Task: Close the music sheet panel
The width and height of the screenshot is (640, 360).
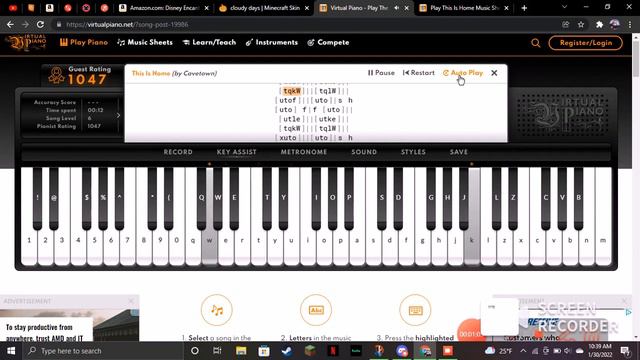Action: click(x=494, y=73)
